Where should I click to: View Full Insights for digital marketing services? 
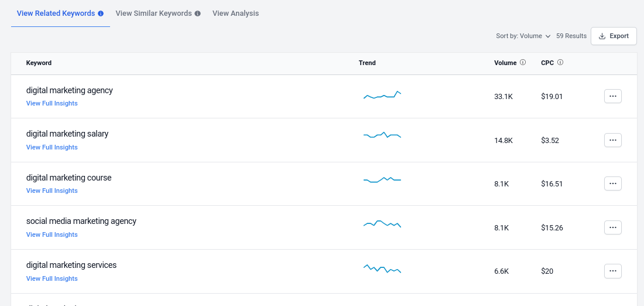(x=52, y=279)
